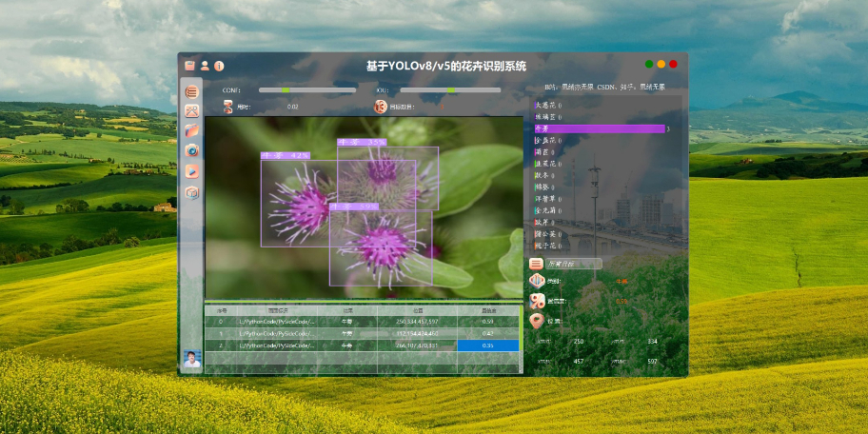Adjust the CONF threshold slider
The height and width of the screenshot is (434, 868).
point(307,89)
